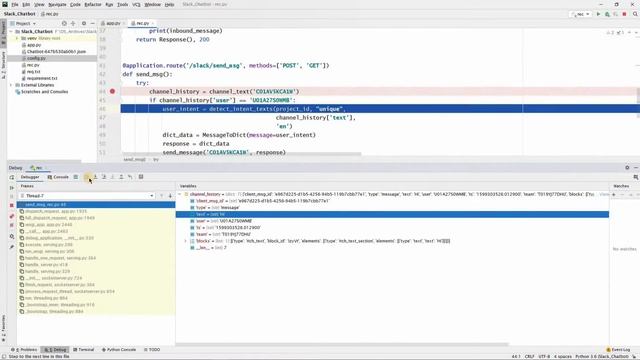Viewport: 640px width, 360px height.
Task: Open the VCS menu
Action: [x=136, y=4]
